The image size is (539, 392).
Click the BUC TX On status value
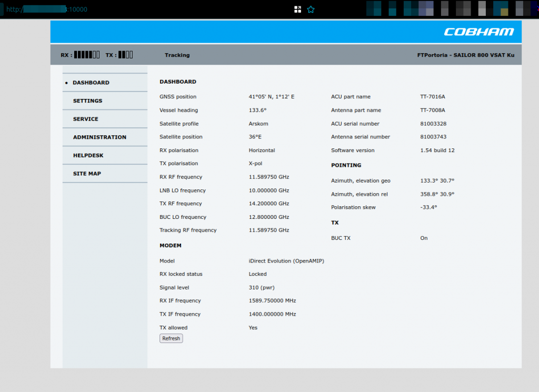pyautogui.click(x=424, y=238)
